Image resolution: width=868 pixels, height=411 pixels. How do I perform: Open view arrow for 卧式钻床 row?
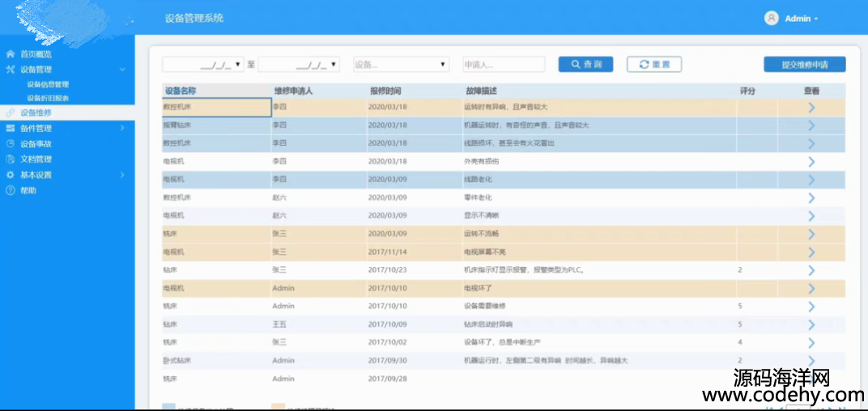[811, 361]
